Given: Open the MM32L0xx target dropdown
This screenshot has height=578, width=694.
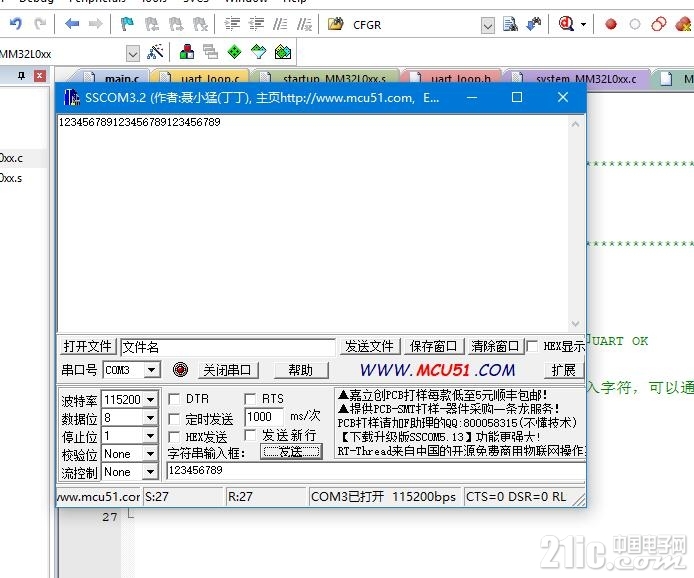Looking at the screenshot, I should [133, 54].
